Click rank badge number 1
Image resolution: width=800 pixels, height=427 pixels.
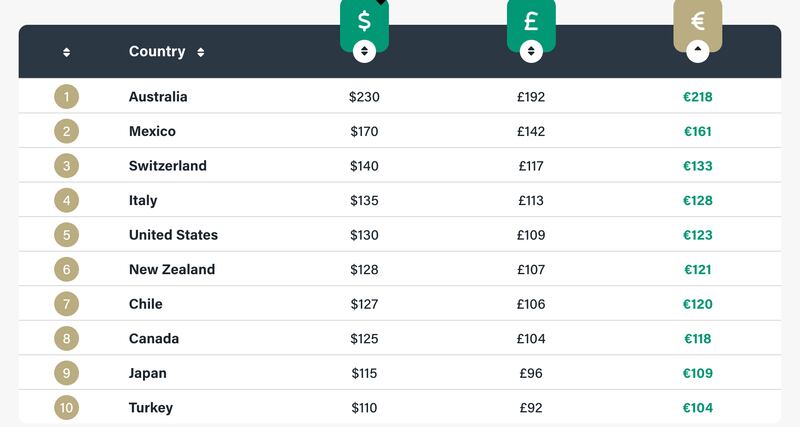click(x=66, y=96)
